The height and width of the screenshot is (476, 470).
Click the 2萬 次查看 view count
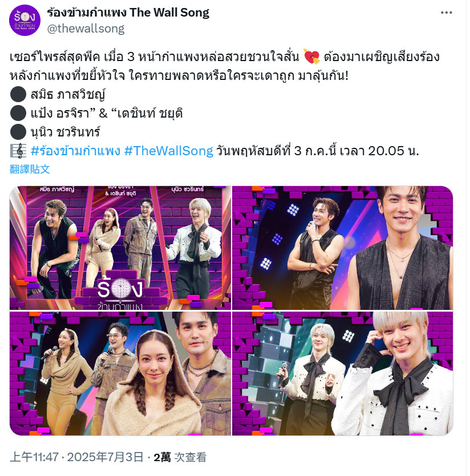(x=180, y=457)
